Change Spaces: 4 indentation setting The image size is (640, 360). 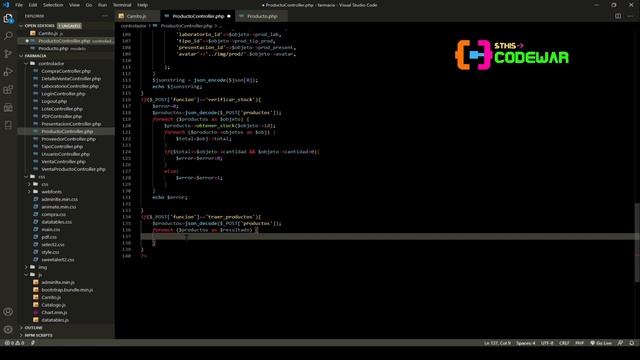tap(526, 343)
